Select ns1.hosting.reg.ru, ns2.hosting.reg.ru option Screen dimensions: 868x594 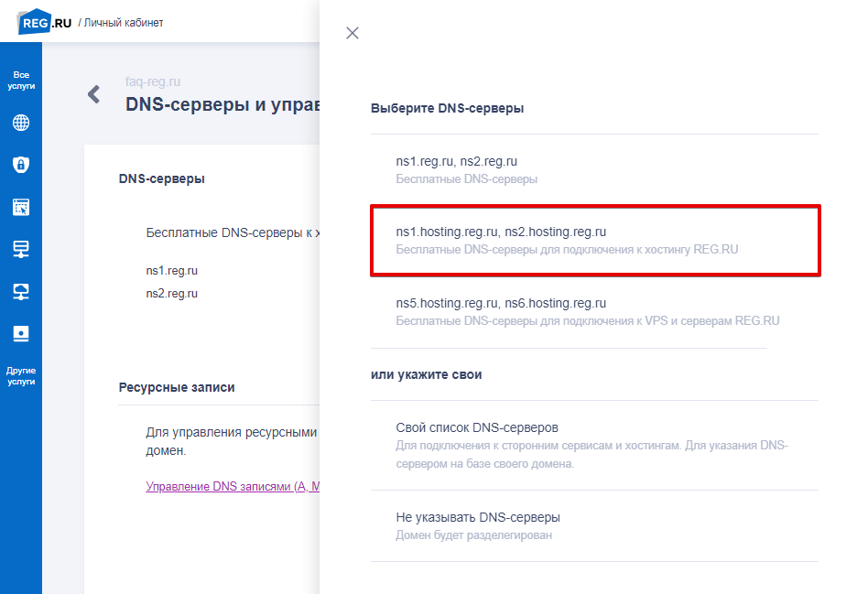point(594,241)
